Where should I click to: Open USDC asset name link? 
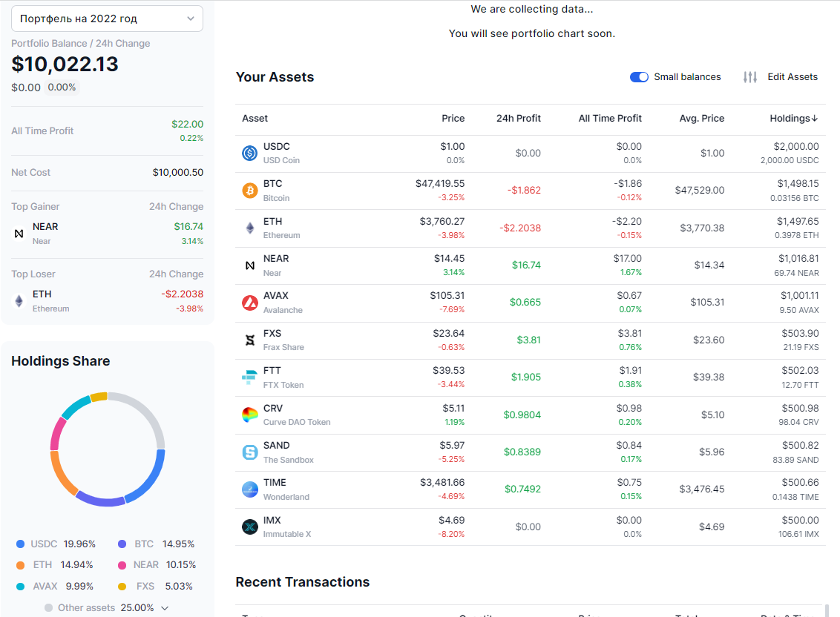tap(277, 147)
